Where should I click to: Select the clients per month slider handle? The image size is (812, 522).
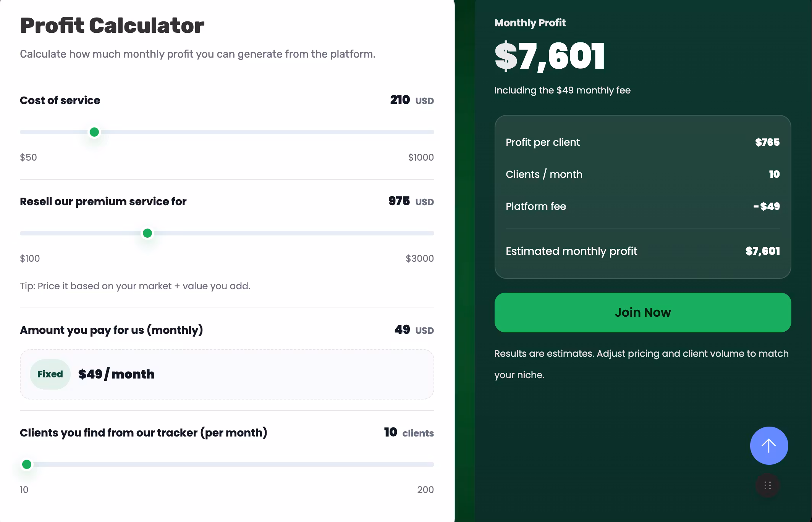(27, 464)
